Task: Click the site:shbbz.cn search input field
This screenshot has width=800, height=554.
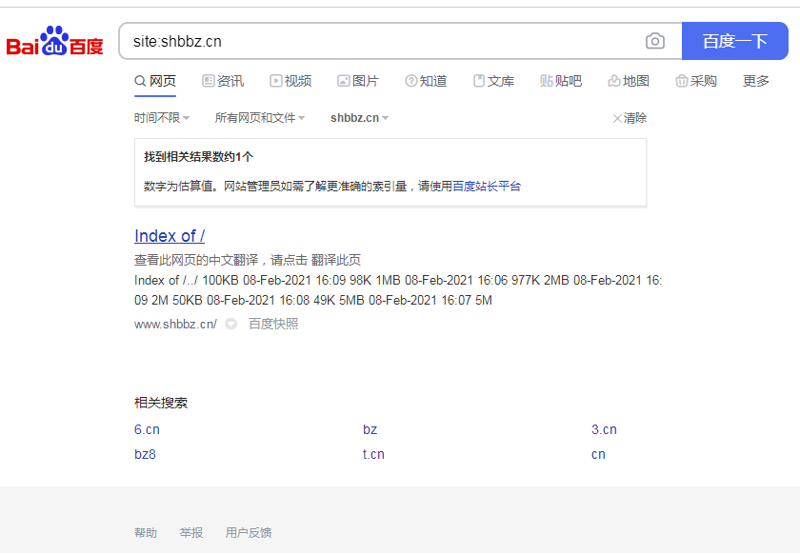Action: tap(380, 41)
